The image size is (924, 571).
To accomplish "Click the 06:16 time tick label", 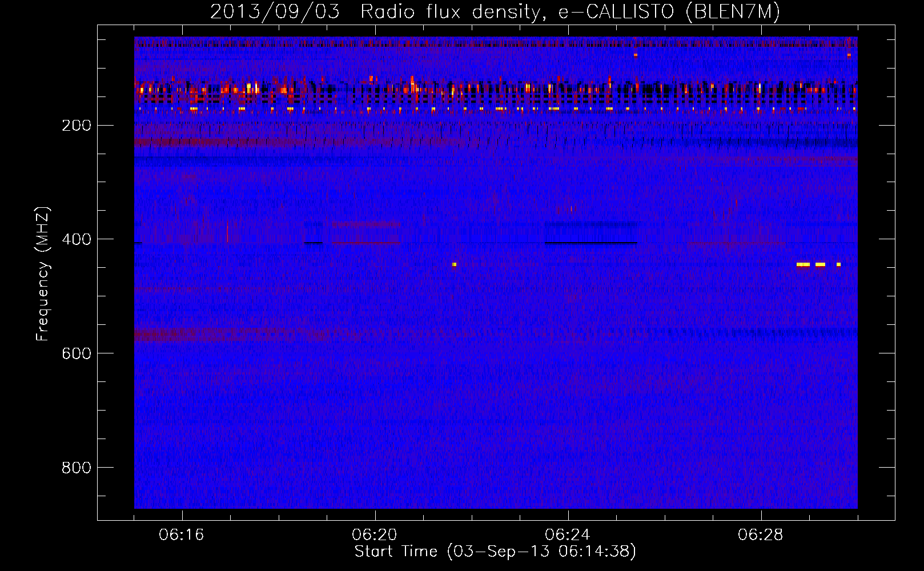I will 182,535.
